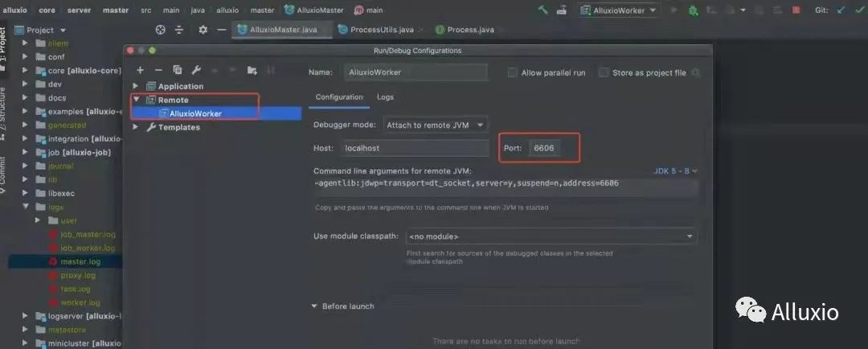This screenshot has height=349, width=868.
Task: Click AlluxioMaster class in breadcrumb
Action: [313, 10]
